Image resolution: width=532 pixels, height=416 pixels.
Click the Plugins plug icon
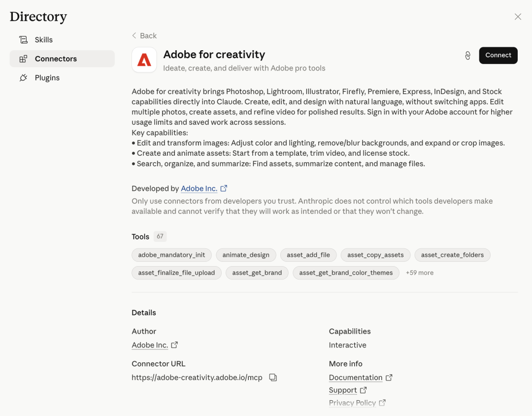click(23, 78)
